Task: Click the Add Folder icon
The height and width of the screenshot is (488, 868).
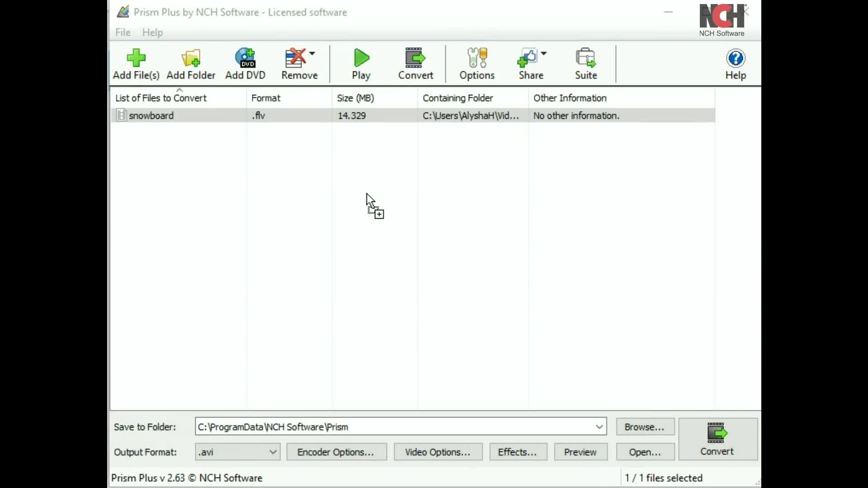Action: (x=191, y=58)
